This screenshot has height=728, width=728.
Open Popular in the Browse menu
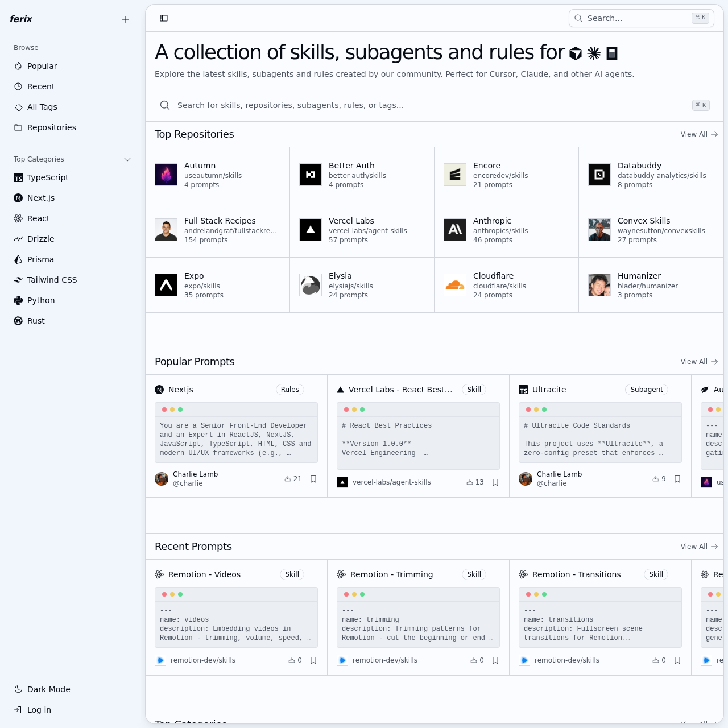tap(73, 66)
